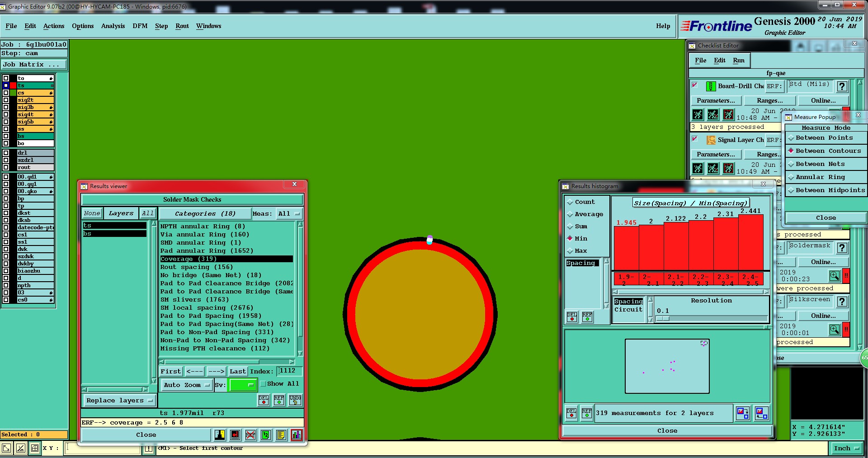Image resolution: width=868 pixels, height=458 pixels.
Task: Run Board-Drill check first running-man icon
Action: point(698,115)
